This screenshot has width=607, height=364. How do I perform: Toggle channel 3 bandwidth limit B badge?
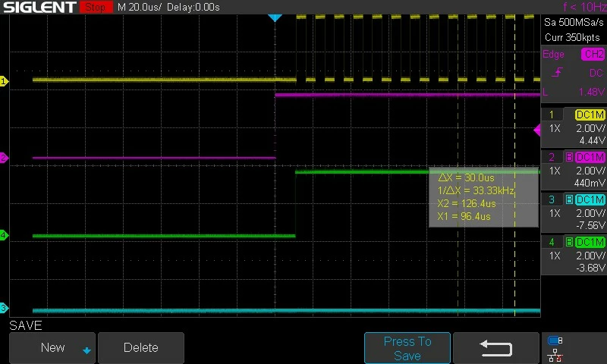click(x=569, y=199)
